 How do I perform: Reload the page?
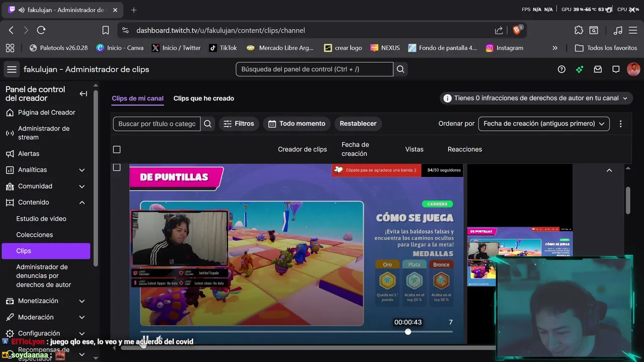click(41, 30)
